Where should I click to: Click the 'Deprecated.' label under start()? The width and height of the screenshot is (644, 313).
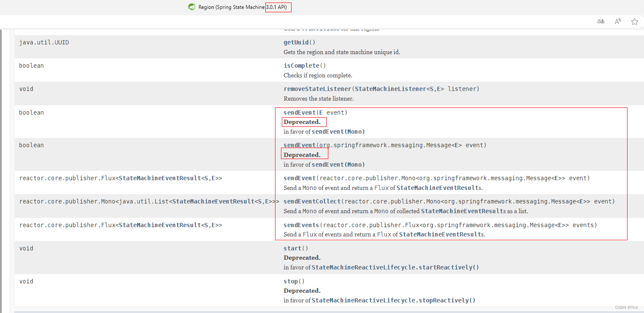click(x=302, y=258)
